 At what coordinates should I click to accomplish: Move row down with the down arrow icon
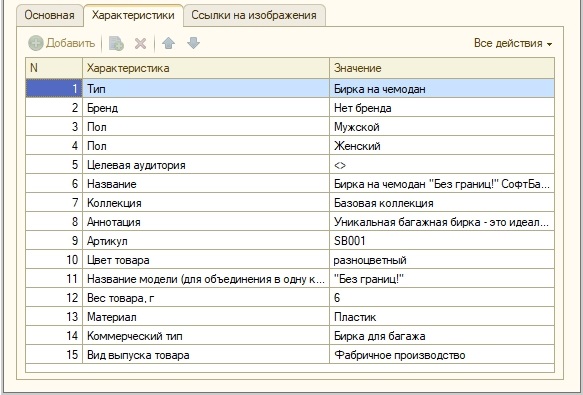pyautogui.click(x=193, y=43)
